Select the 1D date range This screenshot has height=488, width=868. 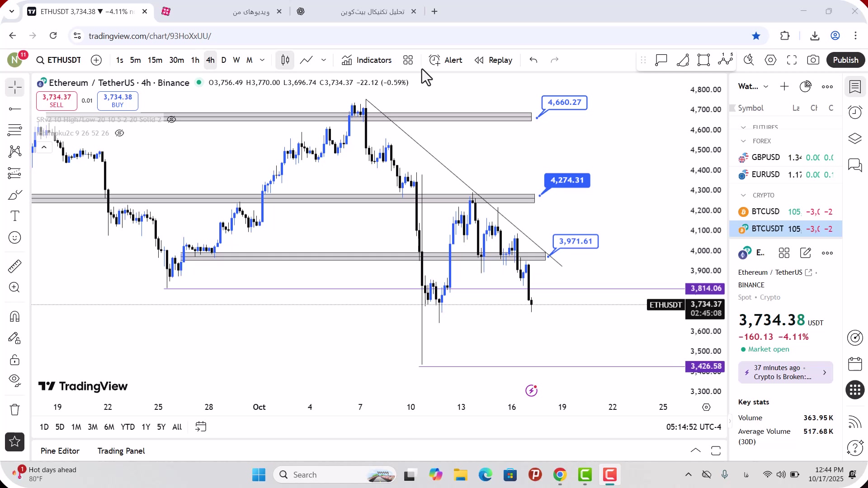click(x=44, y=427)
